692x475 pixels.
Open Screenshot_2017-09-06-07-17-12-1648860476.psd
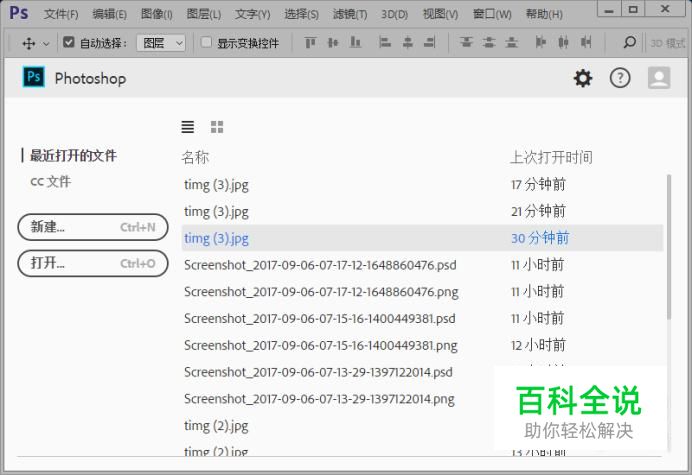coord(422,265)
